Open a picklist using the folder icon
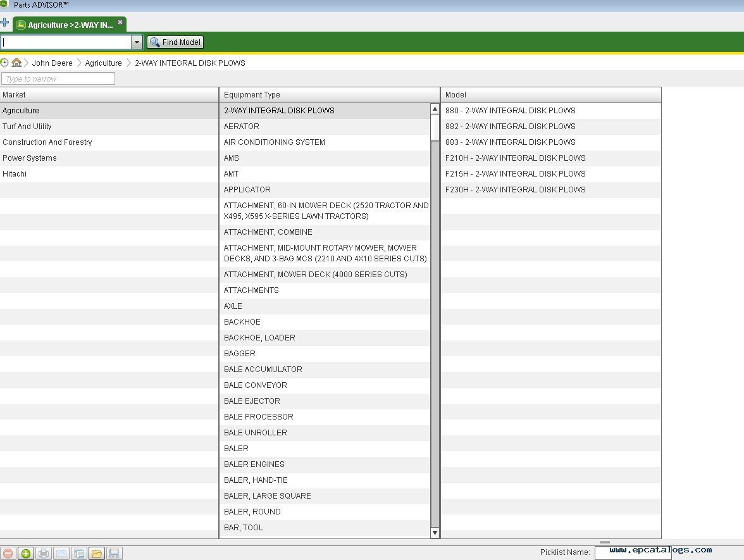This screenshot has height=560, width=744. [x=97, y=553]
